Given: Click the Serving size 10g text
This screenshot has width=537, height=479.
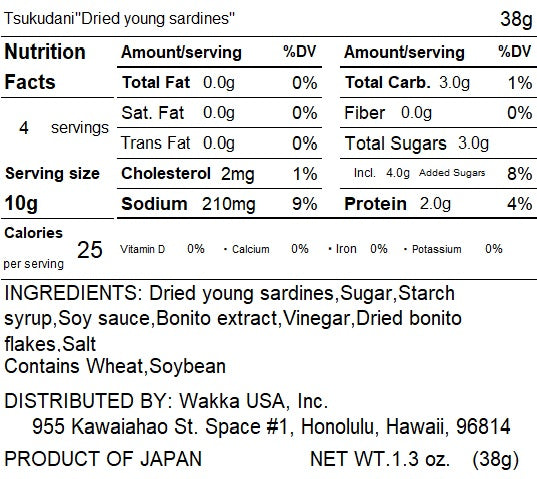Looking at the screenshot, I should coord(52,188).
